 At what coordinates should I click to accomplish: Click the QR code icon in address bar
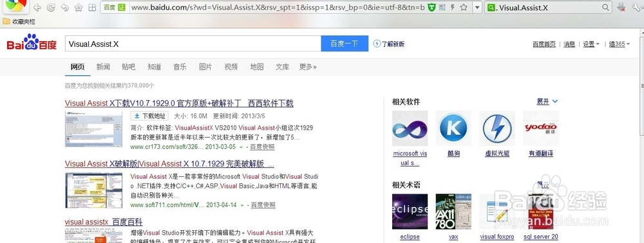(442, 7)
